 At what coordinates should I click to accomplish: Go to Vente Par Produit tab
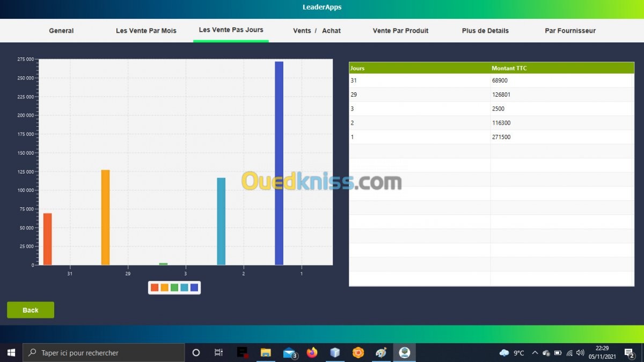pyautogui.click(x=400, y=31)
